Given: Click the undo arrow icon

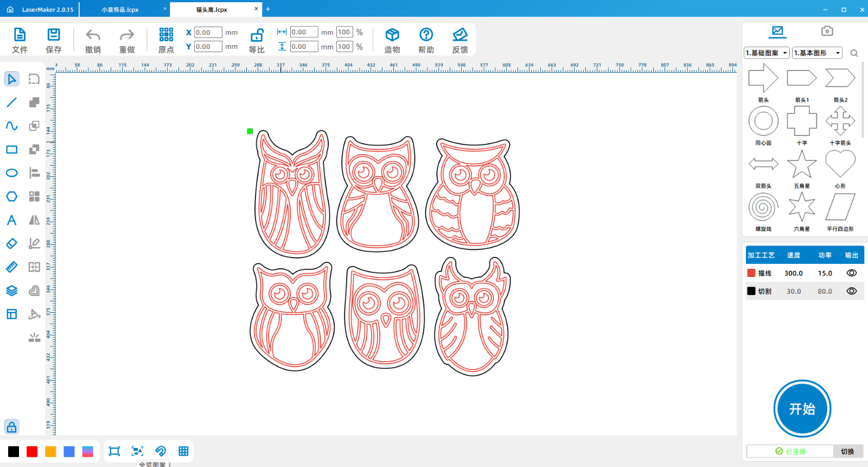Looking at the screenshot, I should [x=93, y=36].
